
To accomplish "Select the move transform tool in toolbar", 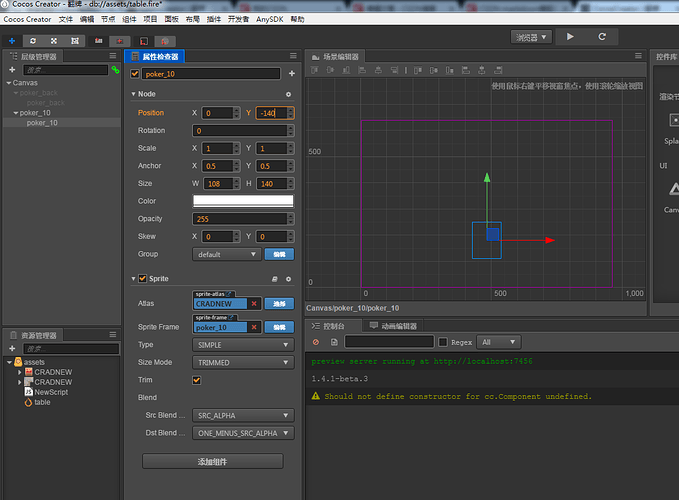I will [12, 39].
